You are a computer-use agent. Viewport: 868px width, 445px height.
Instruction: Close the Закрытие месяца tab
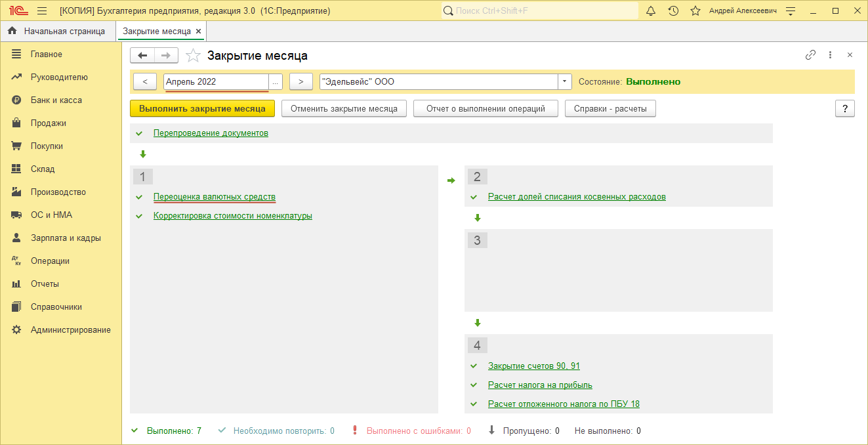[199, 32]
